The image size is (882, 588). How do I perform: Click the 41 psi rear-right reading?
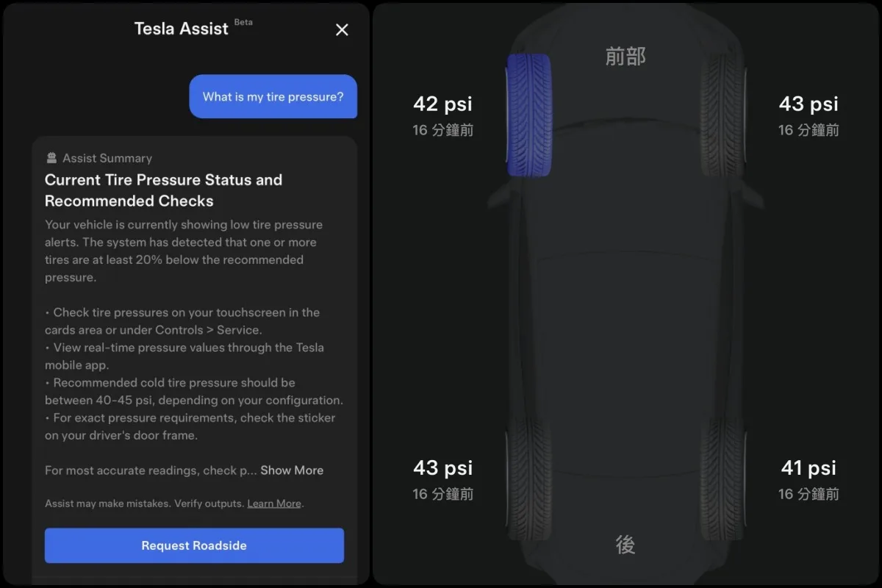point(808,467)
